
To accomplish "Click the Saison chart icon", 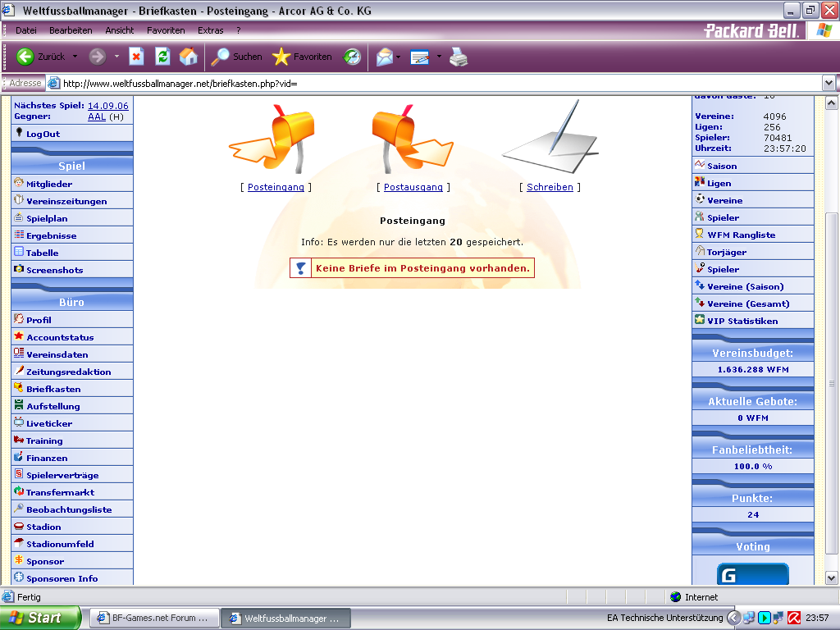I will [x=700, y=164].
